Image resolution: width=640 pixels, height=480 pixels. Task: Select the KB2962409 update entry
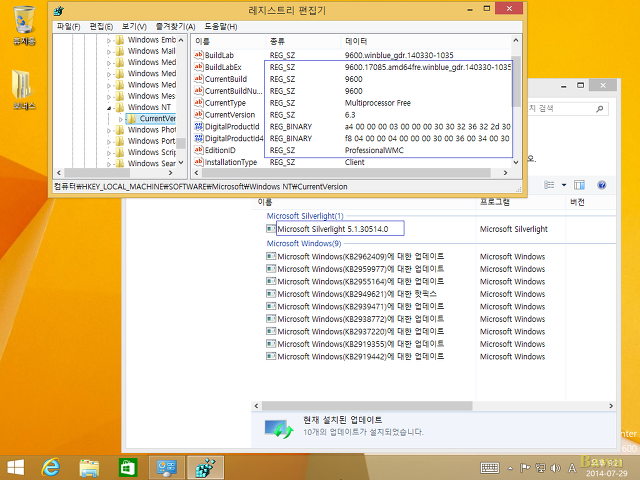click(355, 256)
